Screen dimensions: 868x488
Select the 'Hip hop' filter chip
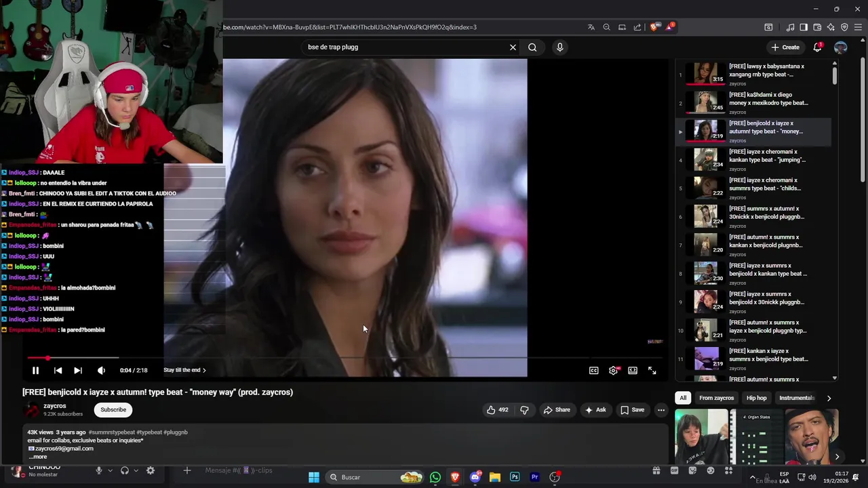(756, 398)
